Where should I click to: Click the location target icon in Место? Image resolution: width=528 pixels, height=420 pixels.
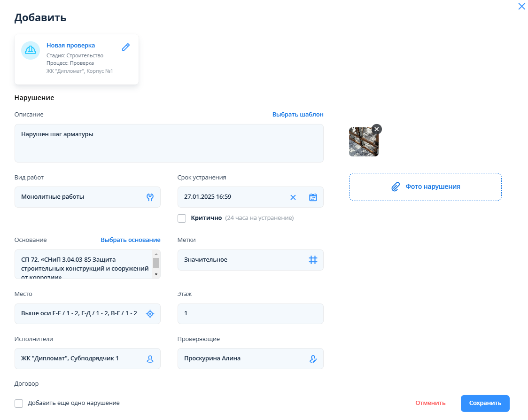tap(150, 314)
